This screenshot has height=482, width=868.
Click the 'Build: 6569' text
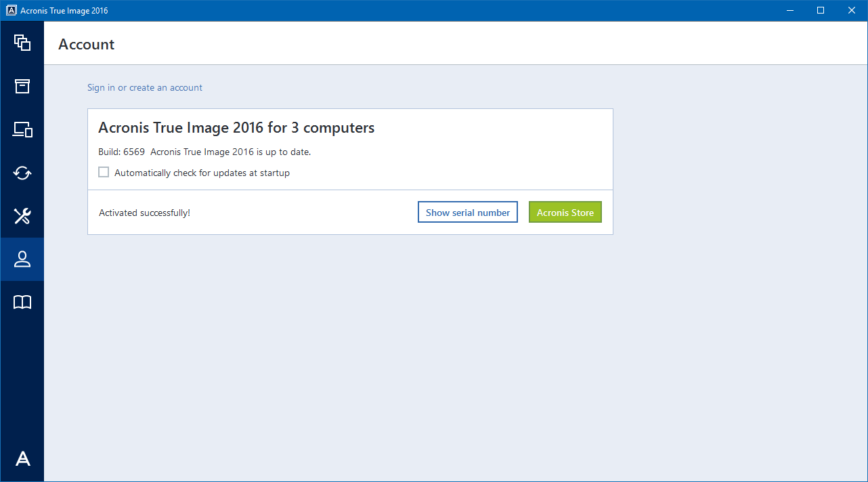pyautogui.click(x=122, y=152)
